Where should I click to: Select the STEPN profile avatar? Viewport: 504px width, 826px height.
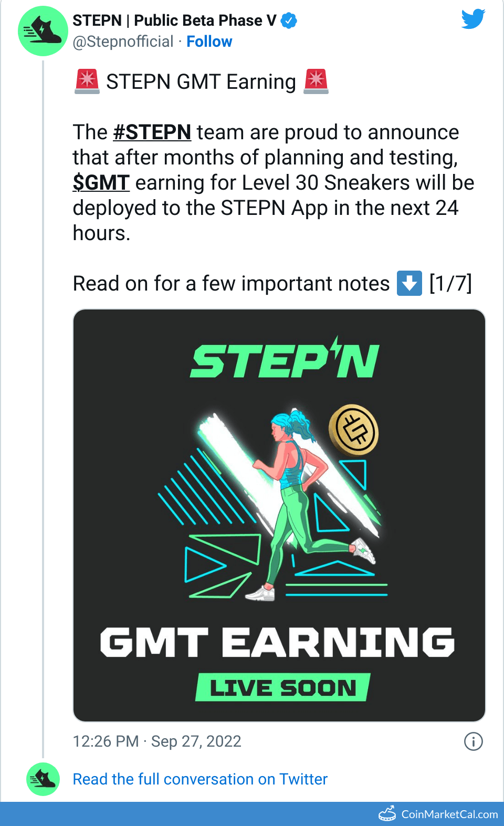(43, 31)
